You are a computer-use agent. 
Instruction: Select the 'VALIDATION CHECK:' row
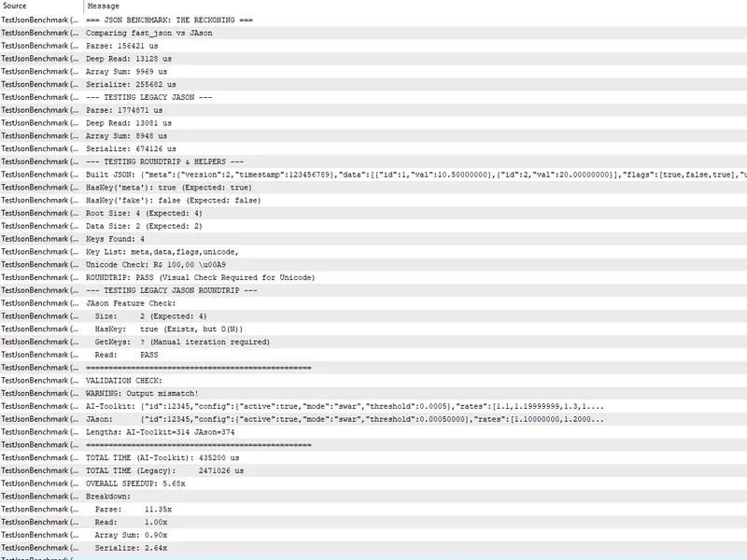click(373, 380)
